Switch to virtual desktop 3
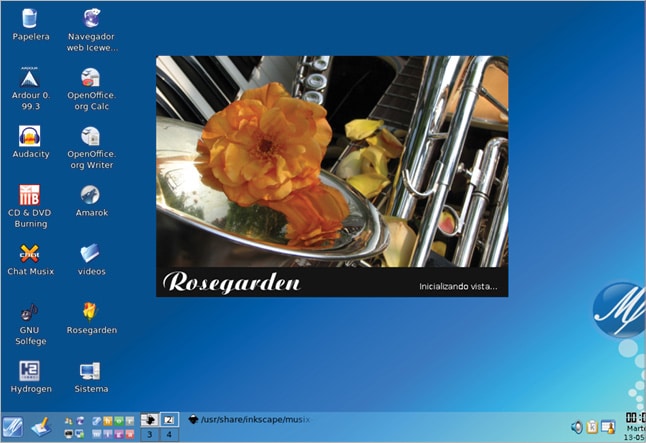646x443 pixels. tap(150, 434)
